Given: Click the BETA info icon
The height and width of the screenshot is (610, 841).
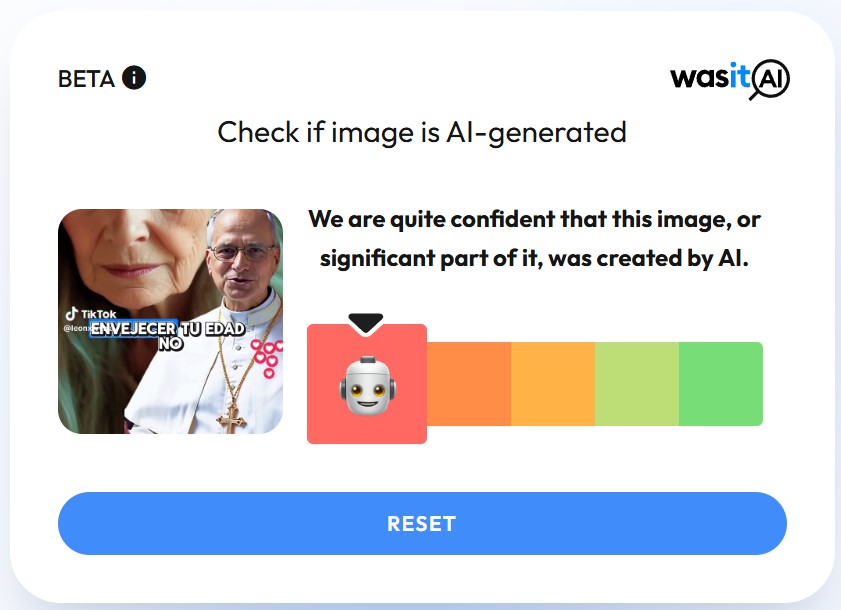Looking at the screenshot, I should (x=134, y=78).
